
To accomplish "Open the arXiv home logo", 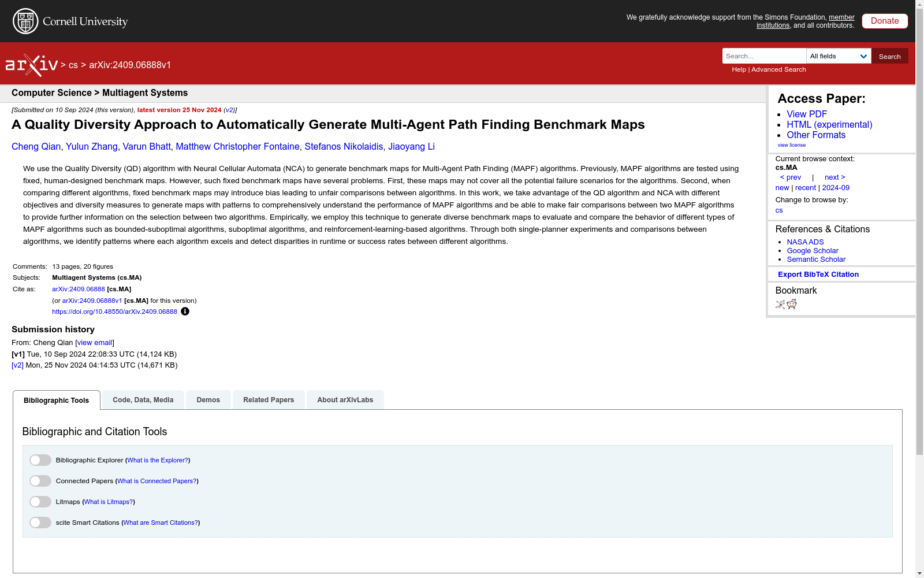I will click(x=32, y=65).
